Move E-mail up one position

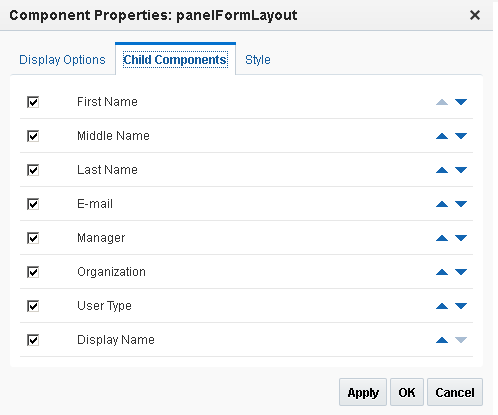point(442,204)
